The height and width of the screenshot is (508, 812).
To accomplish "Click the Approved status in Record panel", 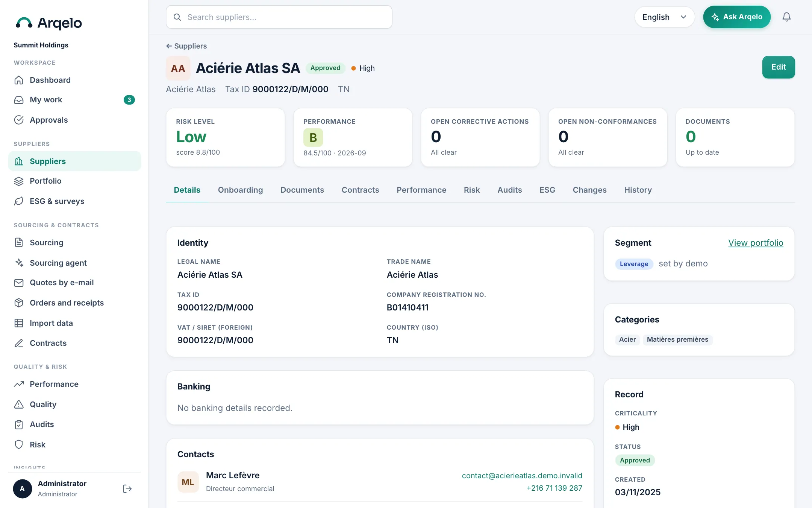I will [635, 460].
